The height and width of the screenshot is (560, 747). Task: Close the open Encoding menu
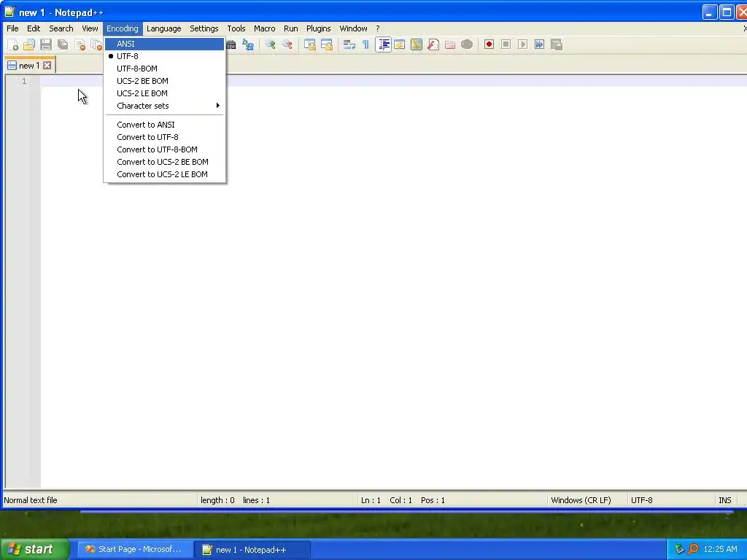pos(123,28)
